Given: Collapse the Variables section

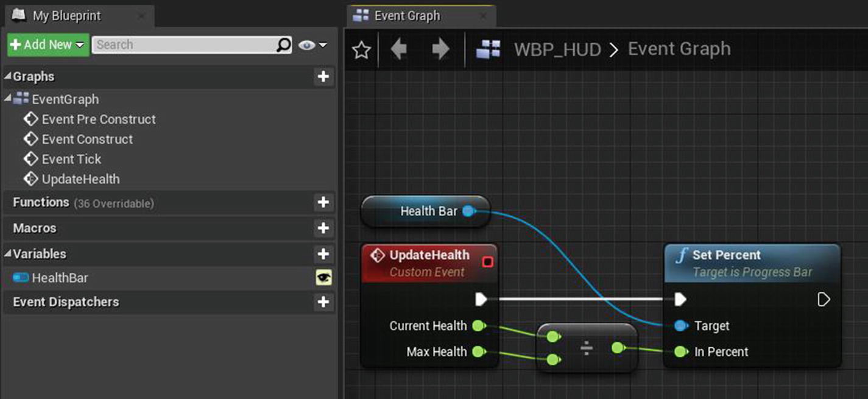Looking at the screenshot, I should 8,254.
